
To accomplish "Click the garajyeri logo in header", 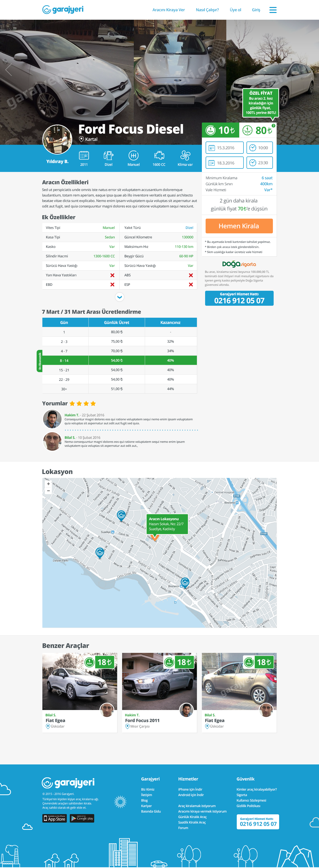I will 63,9.
